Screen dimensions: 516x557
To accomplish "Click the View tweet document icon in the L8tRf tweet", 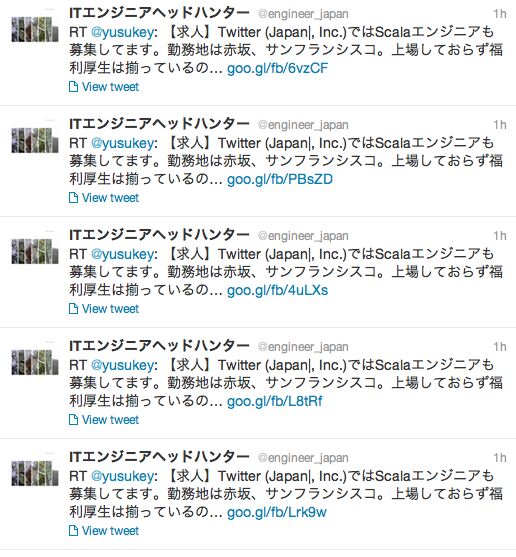I will point(73,420).
